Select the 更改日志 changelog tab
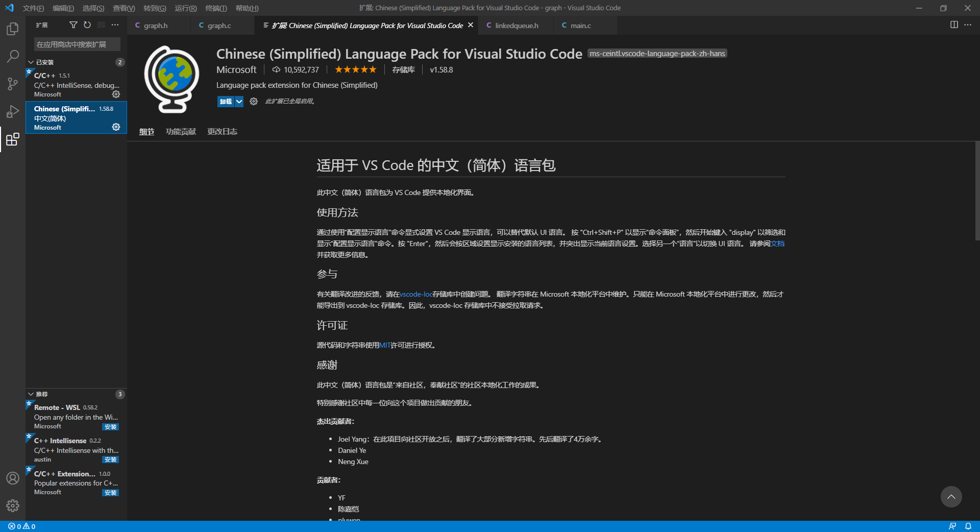The width and height of the screenshot is (980, 532). [222, 132]
